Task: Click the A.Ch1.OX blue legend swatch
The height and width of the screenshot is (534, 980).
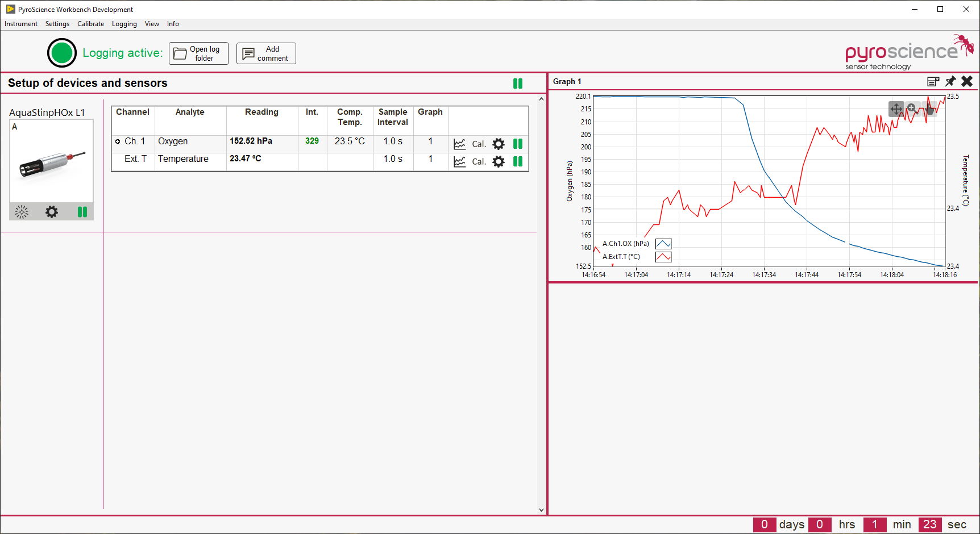Action: 663,244
